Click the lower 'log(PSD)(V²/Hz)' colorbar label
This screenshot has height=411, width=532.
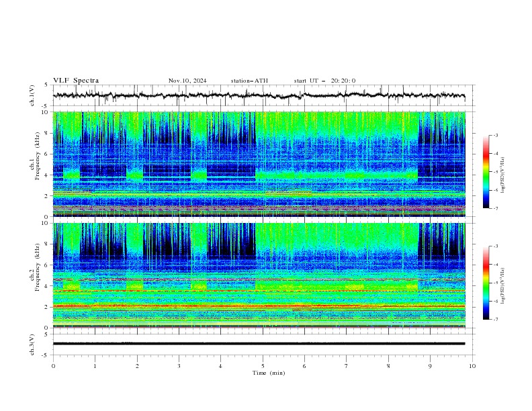point(502,285)
